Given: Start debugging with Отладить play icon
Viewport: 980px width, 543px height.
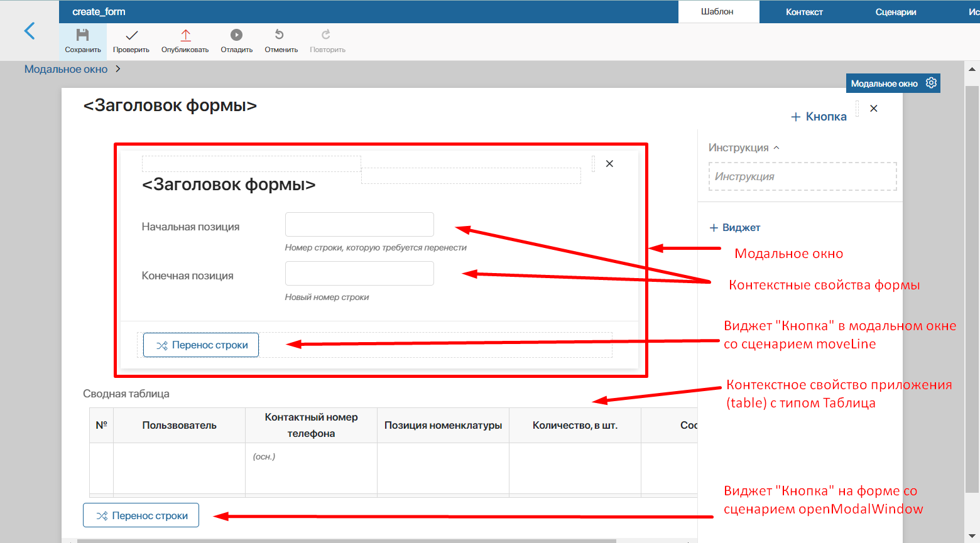Looking at the screenshot, I should pos(236,35).
